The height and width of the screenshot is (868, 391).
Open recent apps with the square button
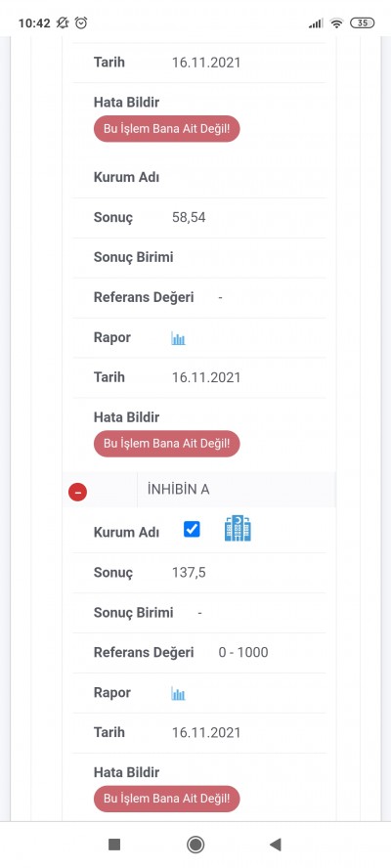(x=114, y=845)
